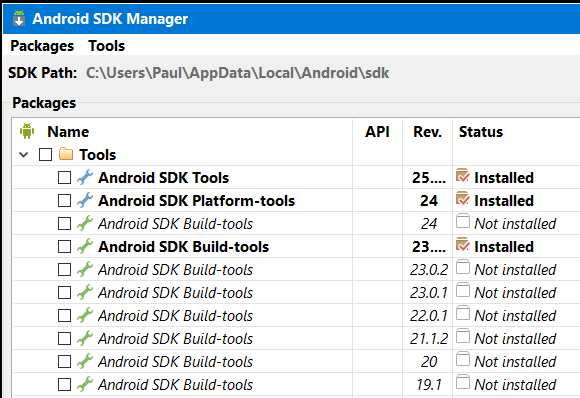
Task: Click the green Android robot header icon
Action: tap(27, 131)
